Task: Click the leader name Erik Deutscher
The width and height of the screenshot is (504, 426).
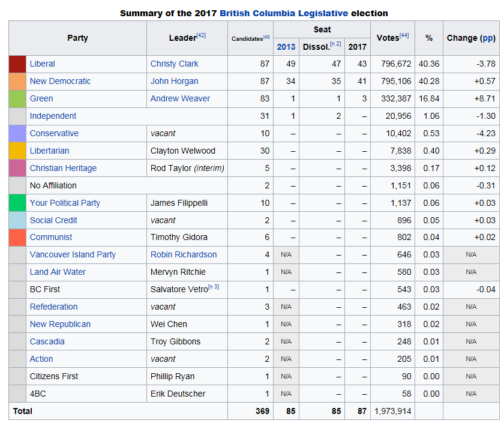Action: [178, 393]
